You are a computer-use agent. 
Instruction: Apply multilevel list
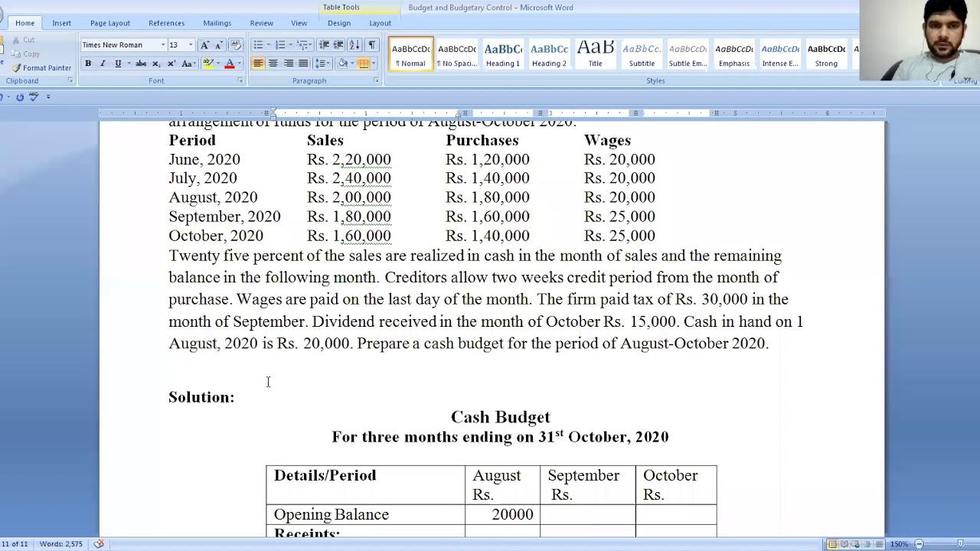tap(302, 45)
